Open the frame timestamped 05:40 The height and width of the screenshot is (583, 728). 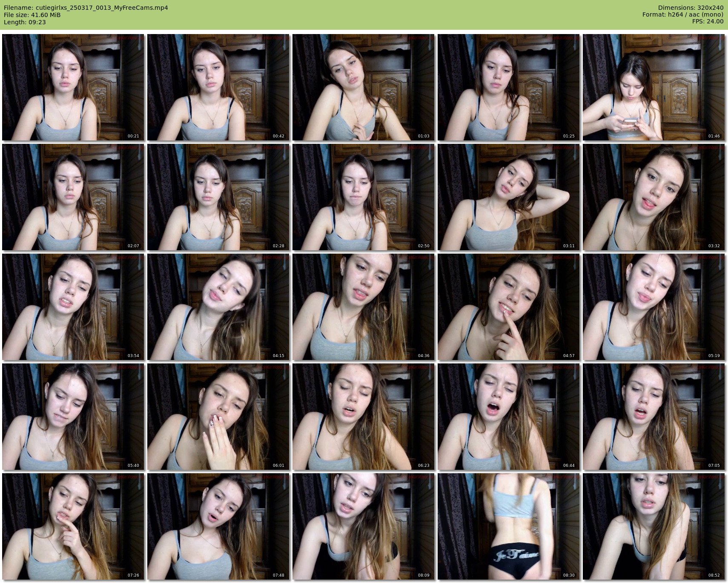[73, 417]
